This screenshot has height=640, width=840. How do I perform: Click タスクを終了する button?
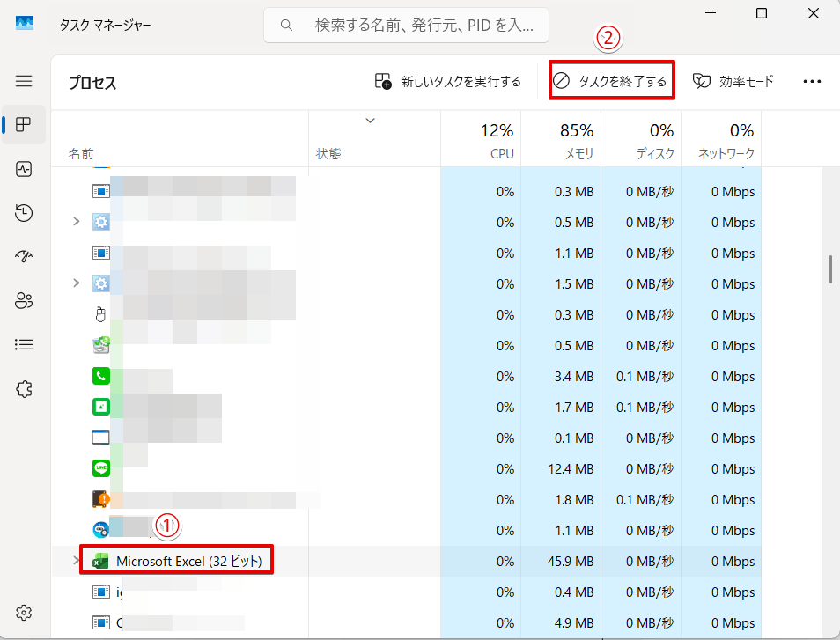click(611, 81)
